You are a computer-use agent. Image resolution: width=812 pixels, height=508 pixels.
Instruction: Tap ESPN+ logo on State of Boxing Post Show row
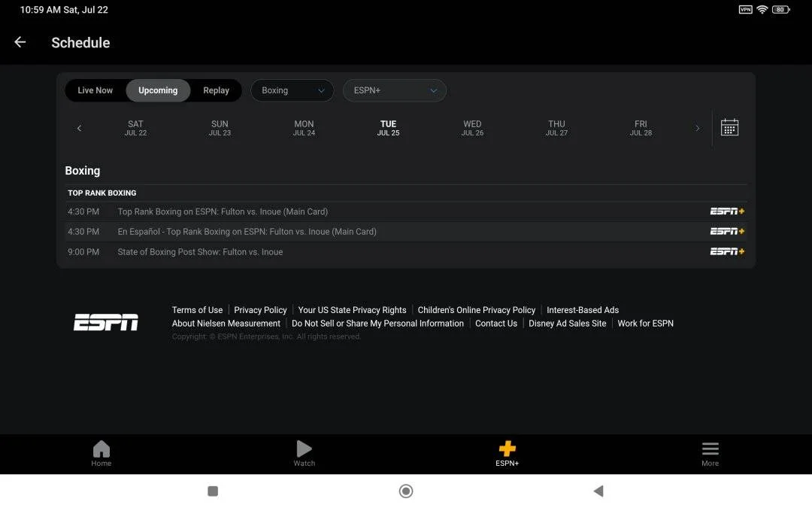(x=727, y=251)
